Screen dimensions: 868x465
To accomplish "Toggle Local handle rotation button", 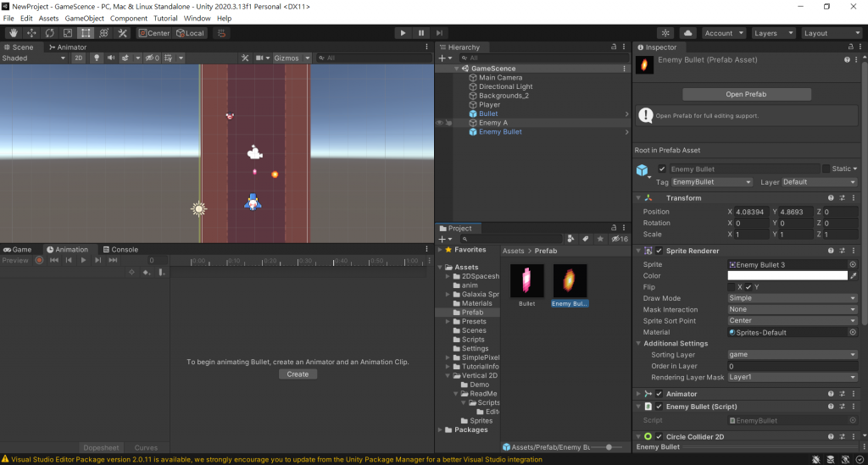I will (x=190, y=33).
